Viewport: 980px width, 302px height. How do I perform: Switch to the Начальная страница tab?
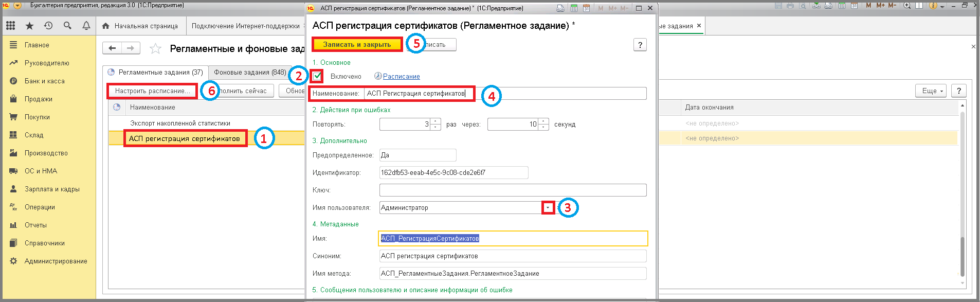tap(140, 26)
